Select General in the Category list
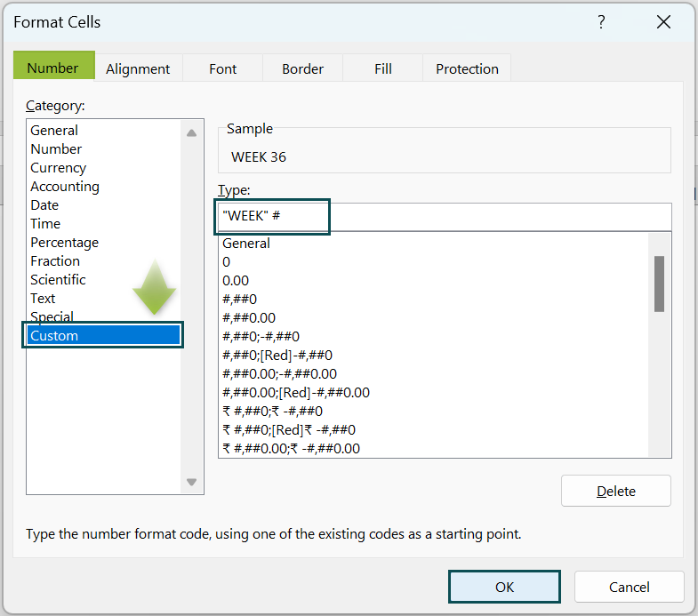This screenshot has width=698, height=616. click(104, 131)
